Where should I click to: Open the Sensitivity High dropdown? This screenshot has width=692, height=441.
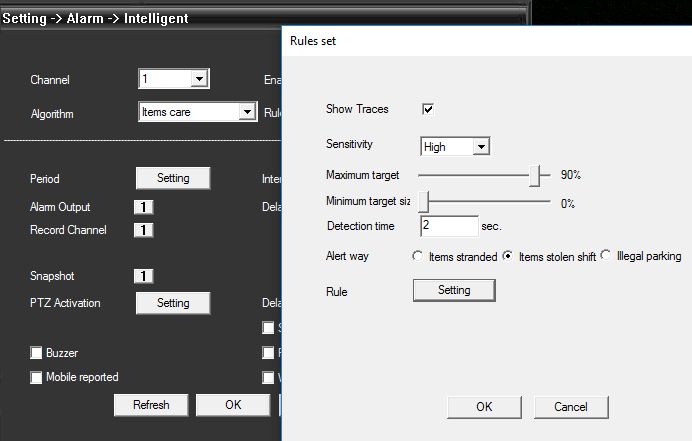[x=481, y=147]
